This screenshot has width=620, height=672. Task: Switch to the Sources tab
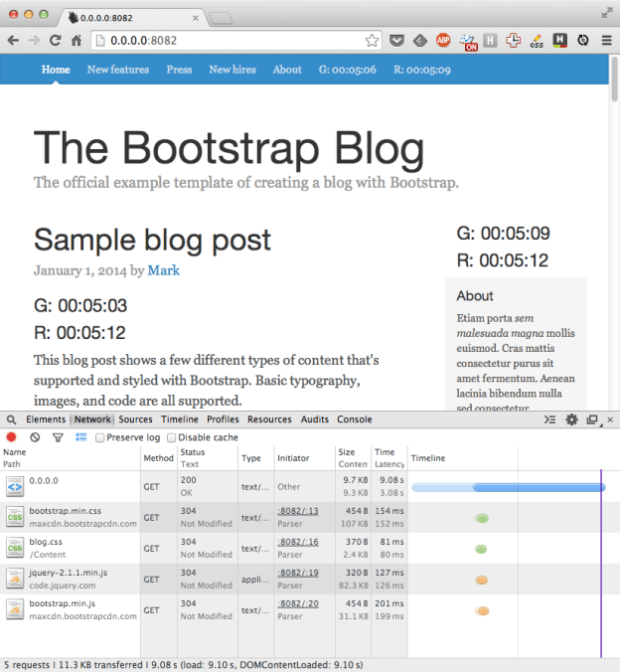[x=135, y=420]
